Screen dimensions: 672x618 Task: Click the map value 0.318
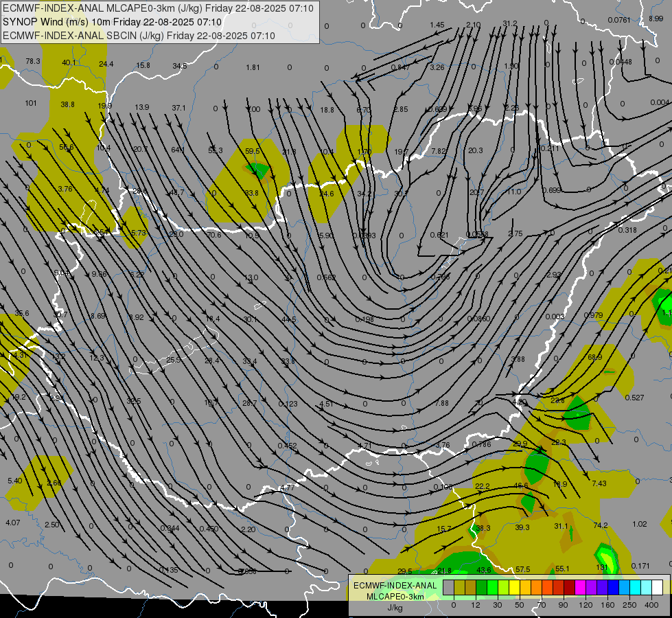click(x=627, y=230)
